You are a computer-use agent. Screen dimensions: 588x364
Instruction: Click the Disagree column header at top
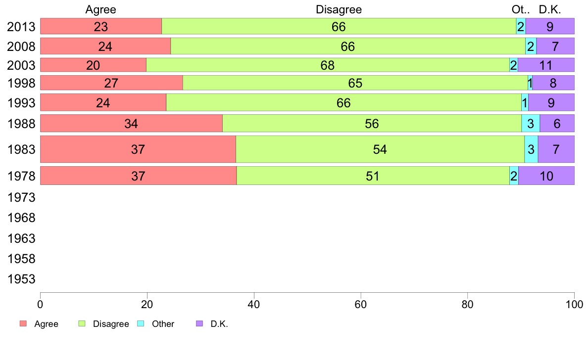[x=339, y=9]
